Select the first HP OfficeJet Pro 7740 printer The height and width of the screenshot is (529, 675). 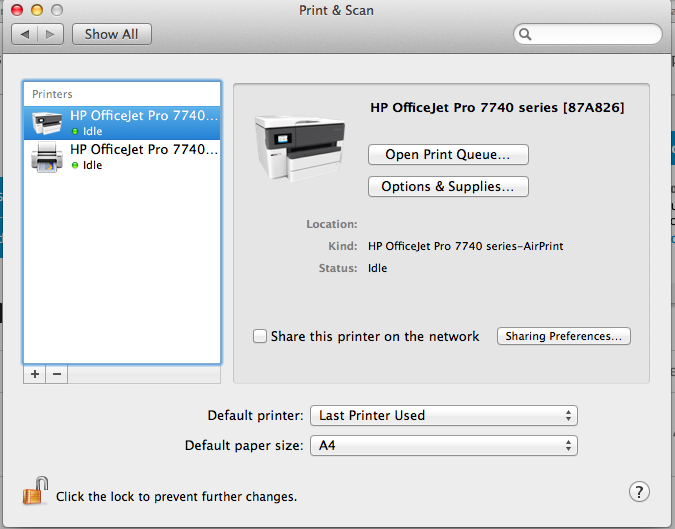point(121,122)
